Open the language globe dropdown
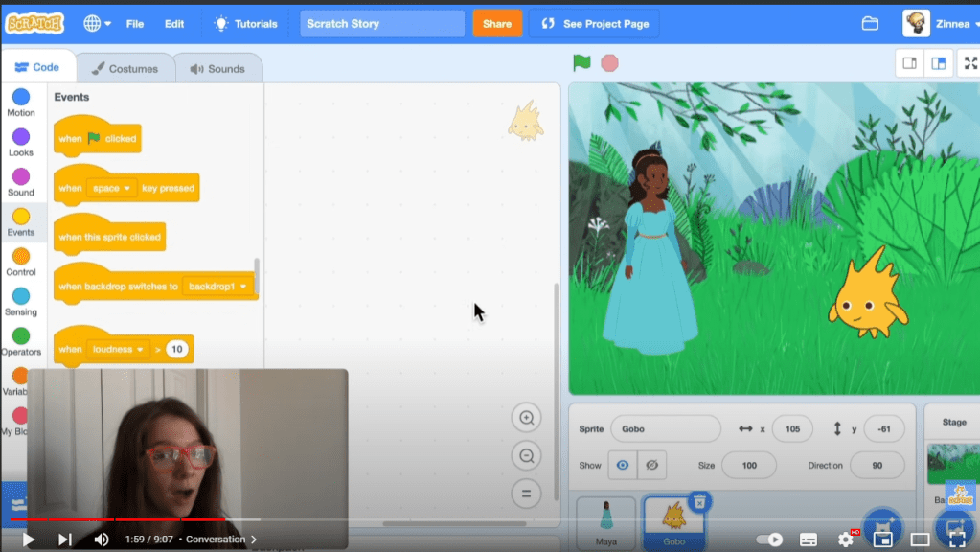Viewport: 980px width, 552px height. tap(97, 24)
